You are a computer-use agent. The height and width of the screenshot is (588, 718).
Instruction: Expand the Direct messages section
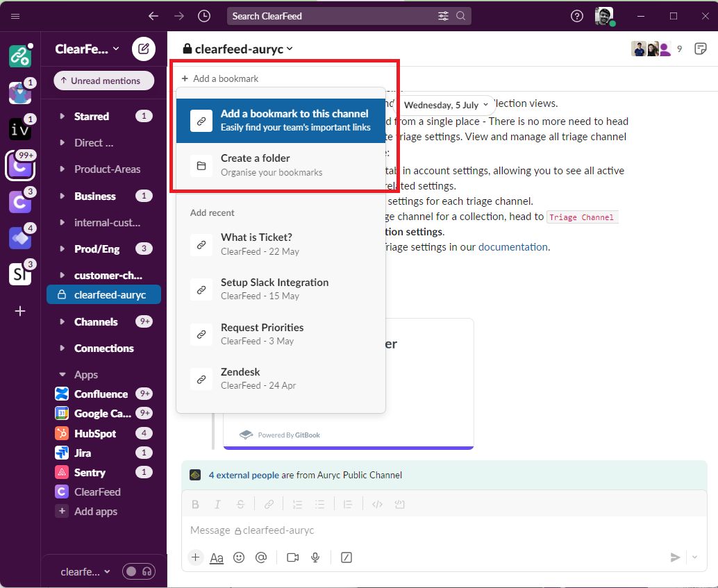click(x=62, y=142)
